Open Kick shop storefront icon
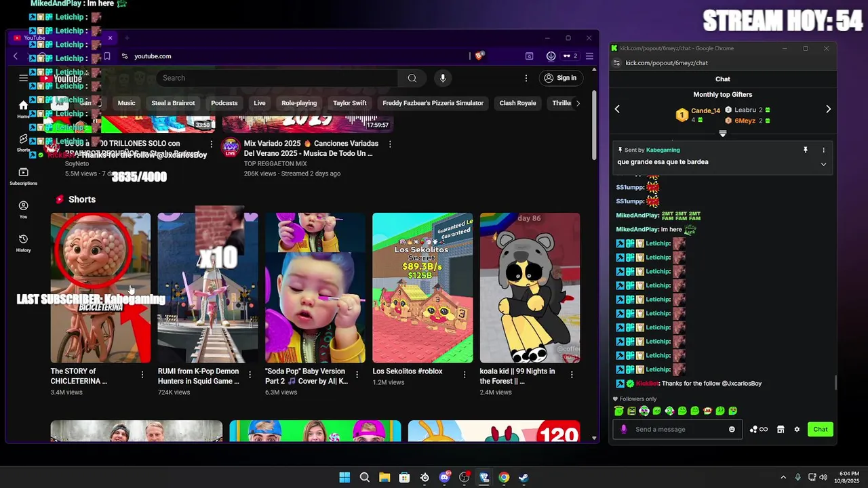868x488 pixels. 781,429
